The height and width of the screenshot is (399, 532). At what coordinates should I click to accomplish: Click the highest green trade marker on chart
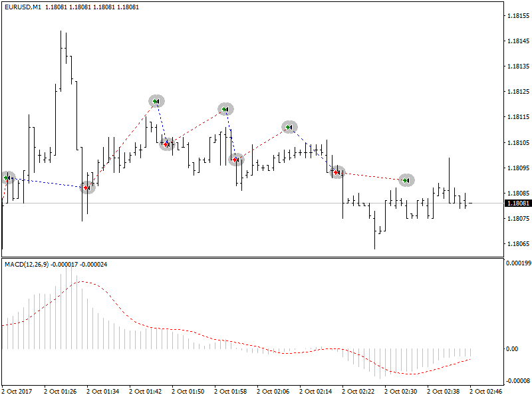coord(156,101)
